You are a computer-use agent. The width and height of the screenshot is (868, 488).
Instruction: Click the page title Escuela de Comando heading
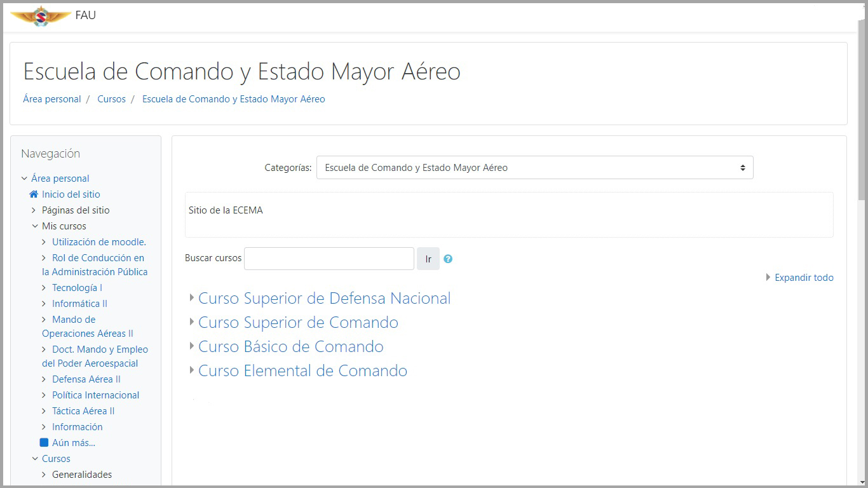(x=241, y=71)
